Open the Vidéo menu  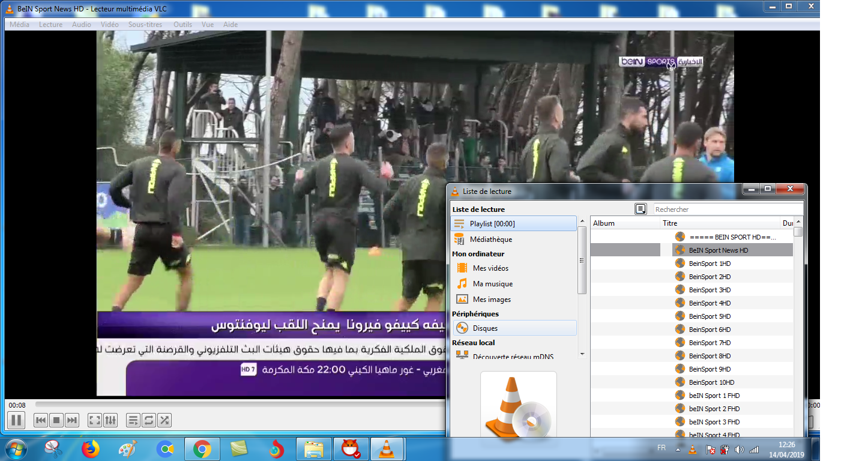[110, 25]
